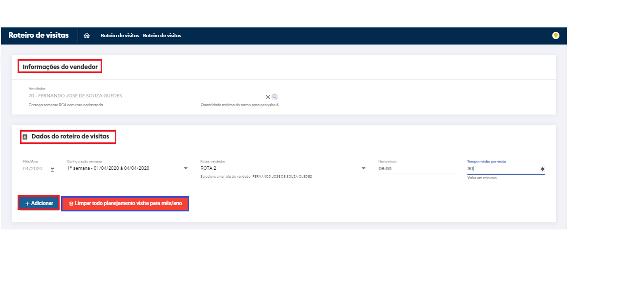This screenshot has height=298, width=644.
Task: Click Limpar todo planejamento visita button
Action: point(125,203)
